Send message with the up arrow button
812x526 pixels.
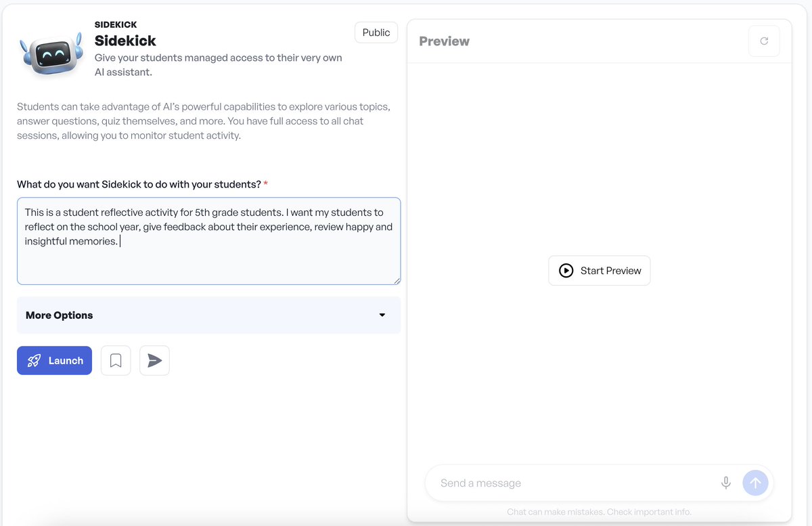pos(755,483)
